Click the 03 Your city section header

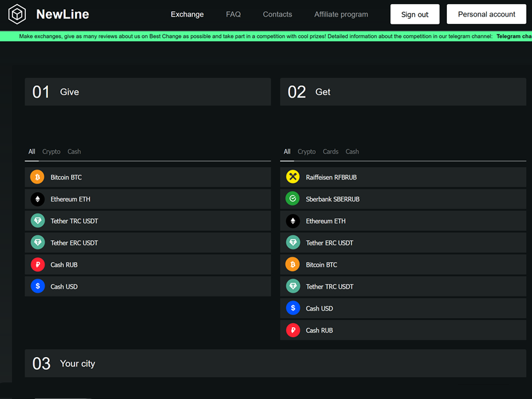coord(275,363)
